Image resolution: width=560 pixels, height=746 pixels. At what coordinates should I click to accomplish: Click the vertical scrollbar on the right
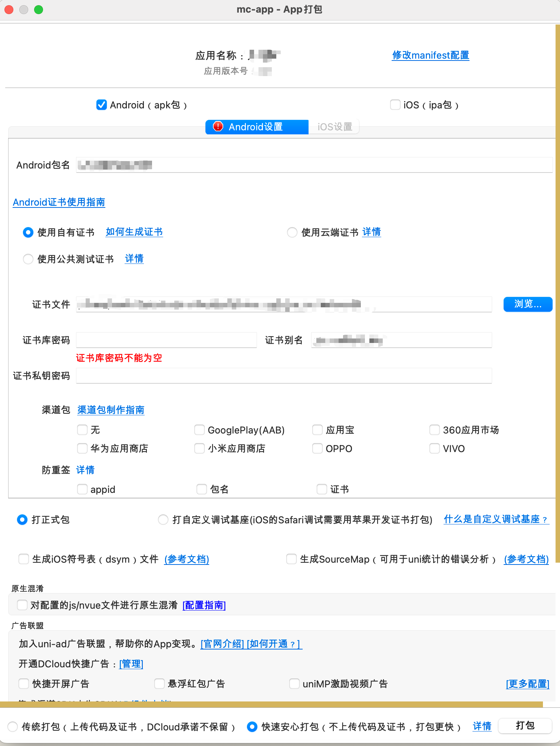(x=557, y=293)
